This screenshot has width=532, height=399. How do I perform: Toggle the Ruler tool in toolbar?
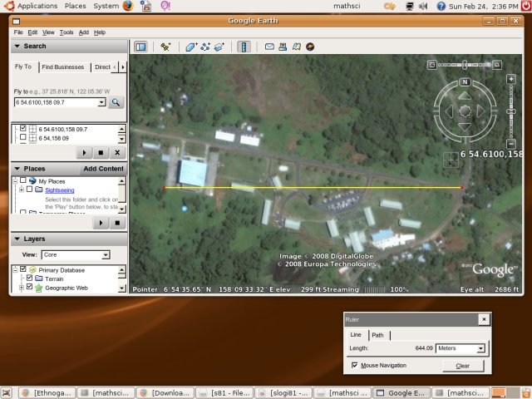click(x=244, y=47)
